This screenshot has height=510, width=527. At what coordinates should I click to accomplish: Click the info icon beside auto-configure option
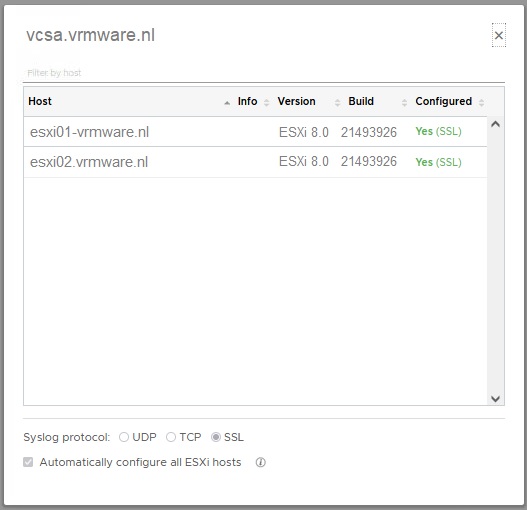point(260,462)
